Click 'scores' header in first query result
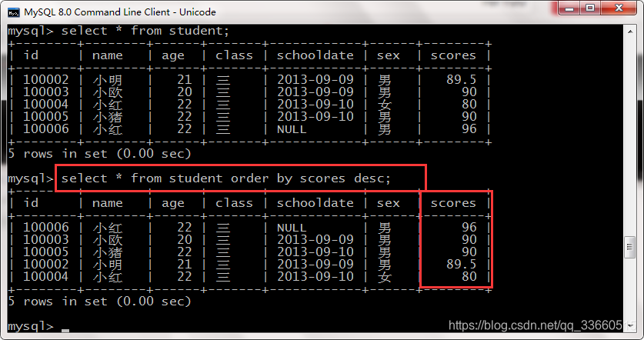 click(x=453, y=55)
